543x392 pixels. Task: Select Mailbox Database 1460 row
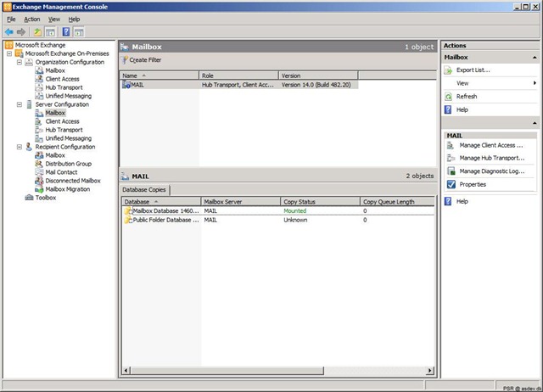click(x=278, y=211)
